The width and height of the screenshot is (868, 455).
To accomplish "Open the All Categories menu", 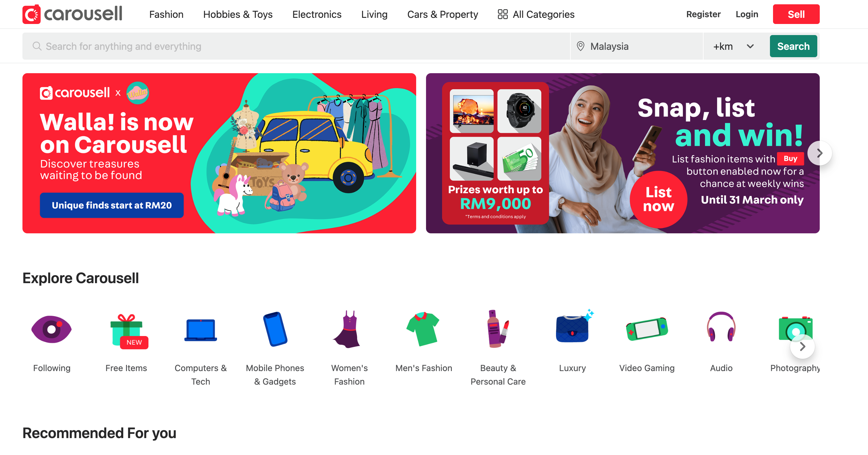I will pos(536,14).
